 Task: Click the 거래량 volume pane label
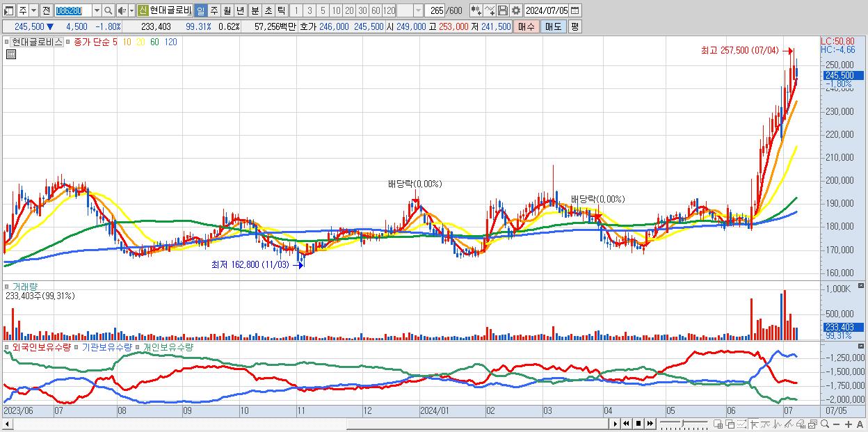(x=24, y=287)
